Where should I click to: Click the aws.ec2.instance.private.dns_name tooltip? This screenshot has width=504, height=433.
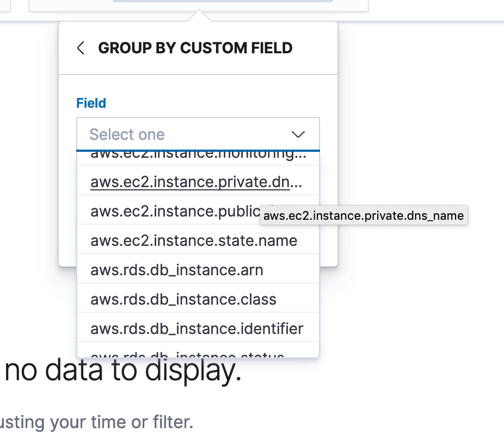pos(364,215)
